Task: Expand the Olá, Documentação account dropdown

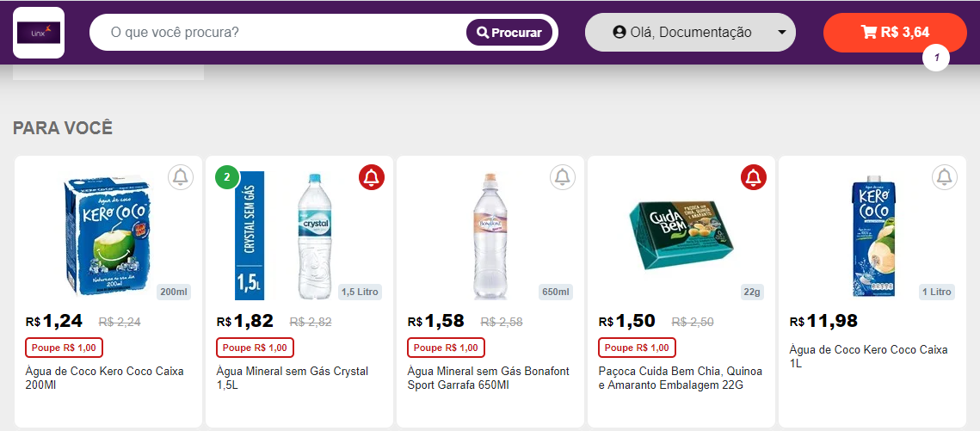Action: [781, 33]
